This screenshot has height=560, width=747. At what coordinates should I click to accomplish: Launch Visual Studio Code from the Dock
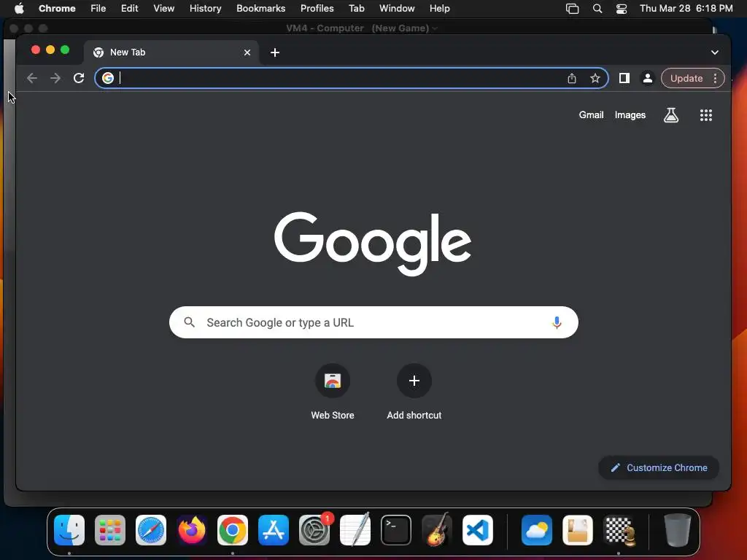coord(477,530)
